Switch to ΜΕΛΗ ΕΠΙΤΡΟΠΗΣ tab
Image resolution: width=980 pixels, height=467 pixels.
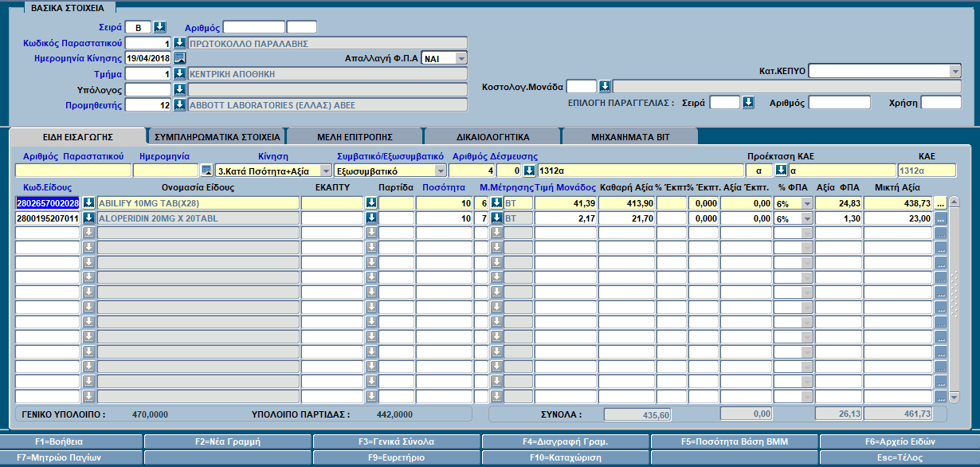pyautogui.click(x=355, y=136)
